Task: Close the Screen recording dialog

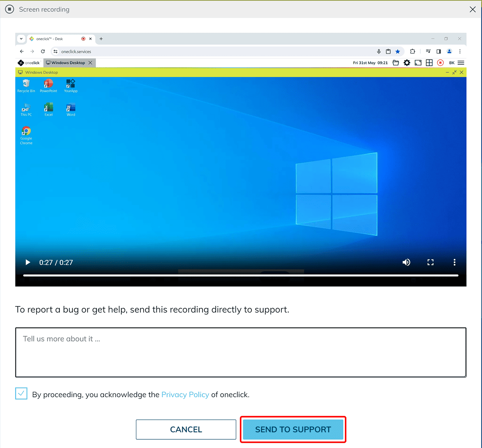Action: pos(473,9)
